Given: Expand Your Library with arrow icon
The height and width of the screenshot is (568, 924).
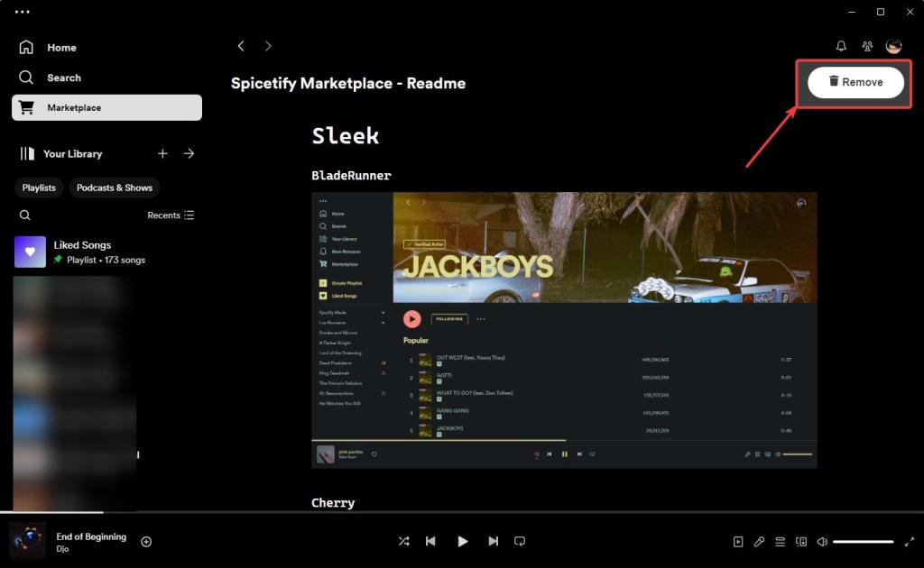Looking at the screenshot, I should tap(189, 153).
